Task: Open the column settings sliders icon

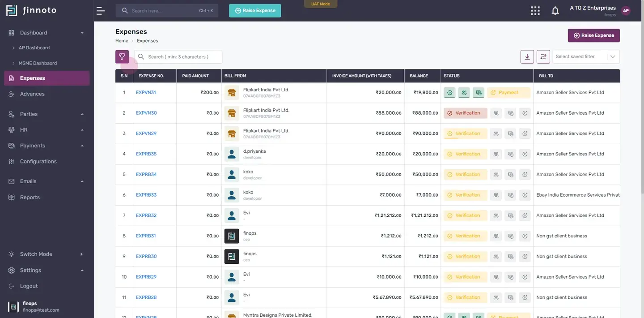Action: [543, 56]
